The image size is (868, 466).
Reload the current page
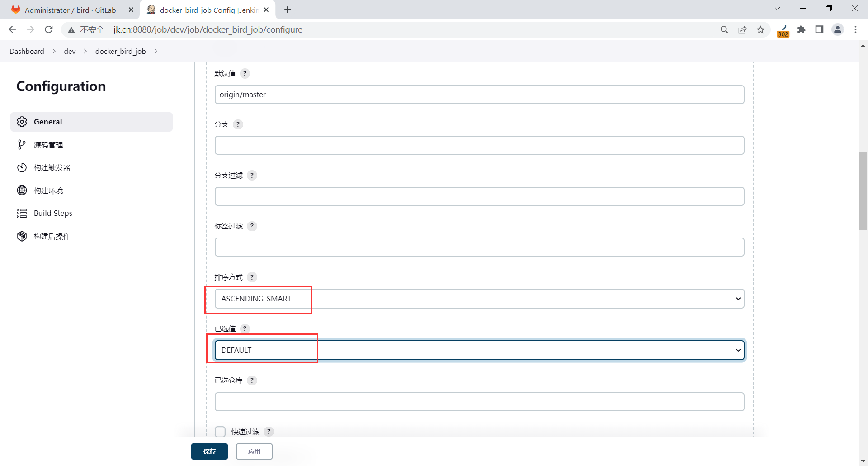click(x=49, y=29)
